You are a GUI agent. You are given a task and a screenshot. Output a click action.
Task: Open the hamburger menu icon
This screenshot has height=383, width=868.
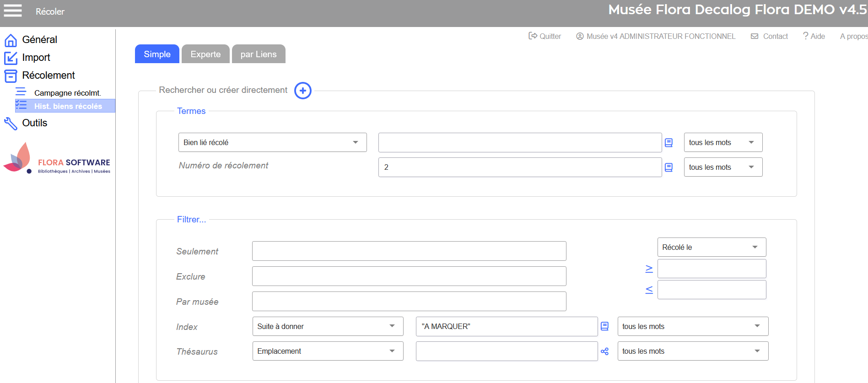pyautogui.click(x=13, y=11)
